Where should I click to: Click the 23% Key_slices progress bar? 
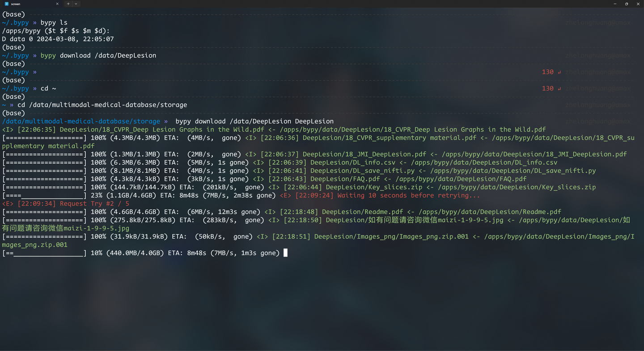click(x=45, y=195)
